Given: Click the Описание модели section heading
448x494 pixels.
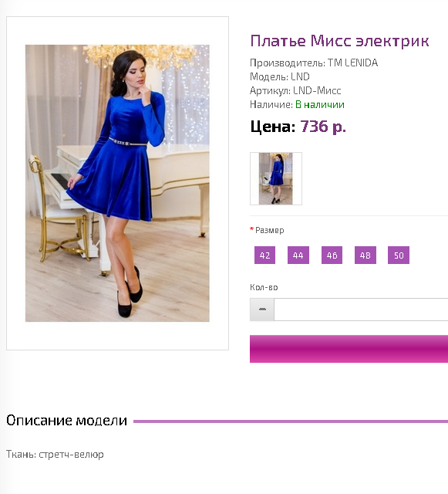Looking at the screenshot, I should [x=66, y=420].
